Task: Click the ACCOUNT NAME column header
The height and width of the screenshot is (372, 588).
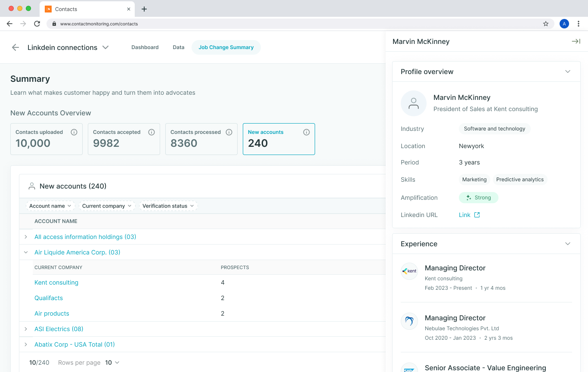Action: (x=56, y=221)
